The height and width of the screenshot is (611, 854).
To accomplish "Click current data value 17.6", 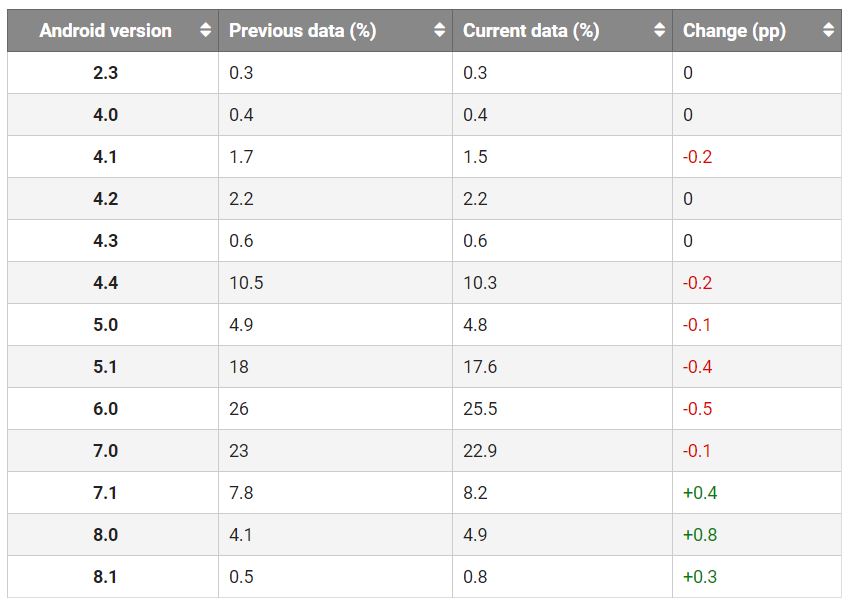I will (x=480, y=367).
